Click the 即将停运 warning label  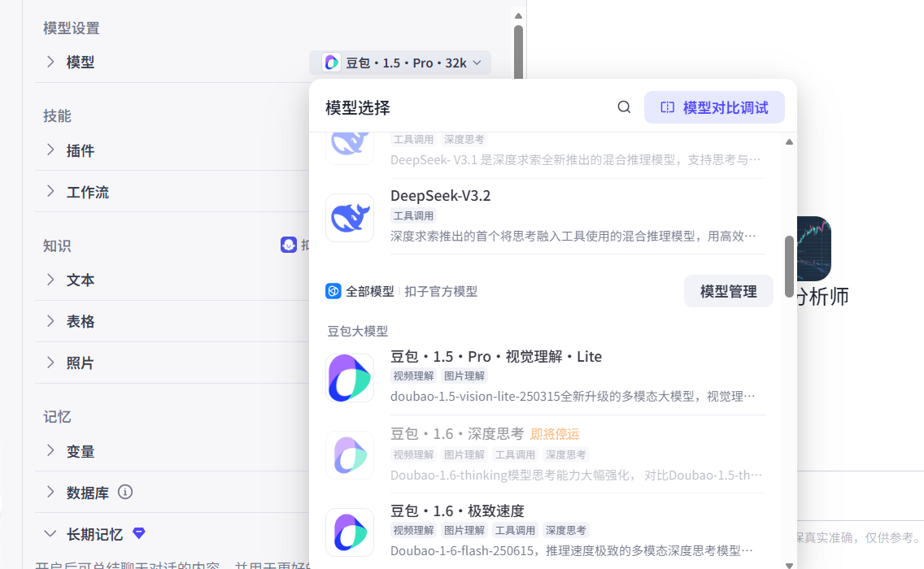tap(555, 435)
